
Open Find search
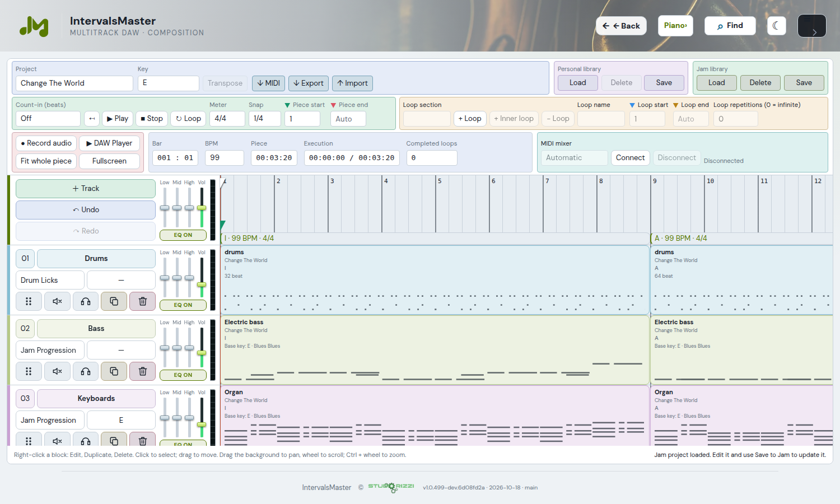(730, 26)
